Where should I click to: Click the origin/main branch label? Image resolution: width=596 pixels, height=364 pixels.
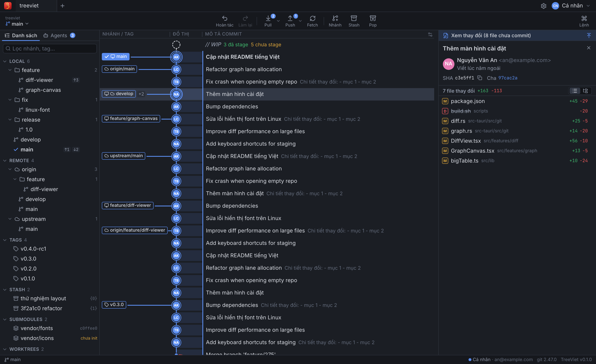pyautogui.click(x=119, y=69)
